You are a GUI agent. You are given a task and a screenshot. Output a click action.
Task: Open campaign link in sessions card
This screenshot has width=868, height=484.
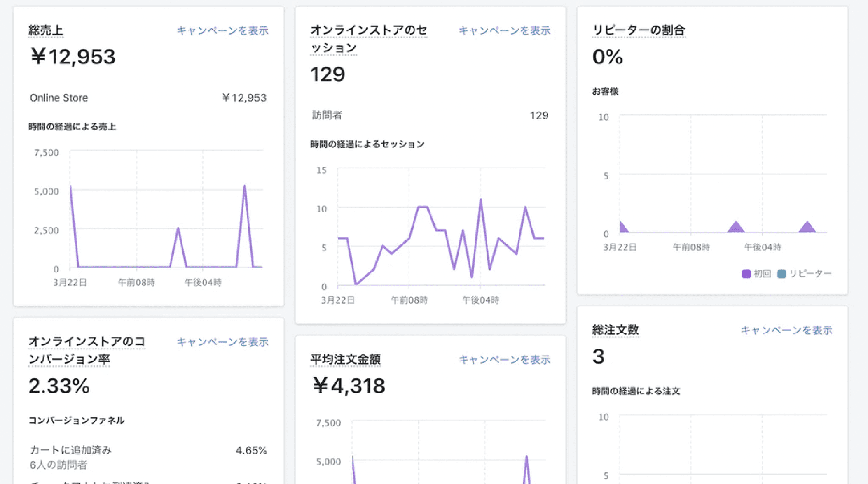504,30
